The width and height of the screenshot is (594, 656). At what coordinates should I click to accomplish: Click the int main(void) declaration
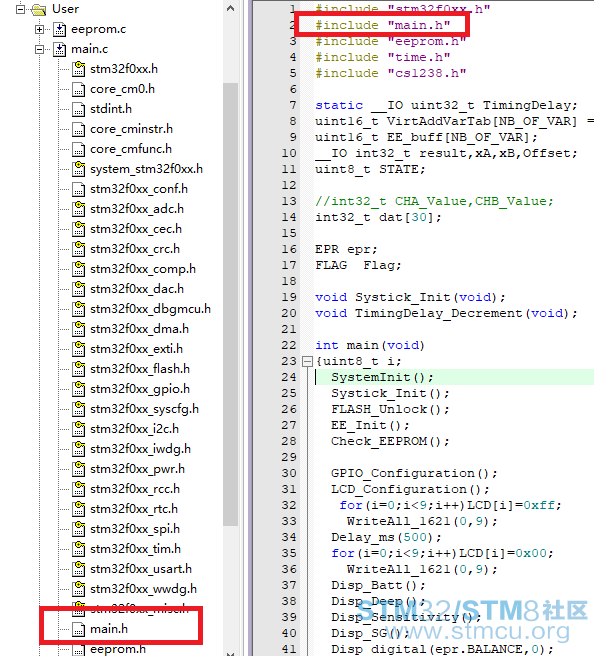370,345
